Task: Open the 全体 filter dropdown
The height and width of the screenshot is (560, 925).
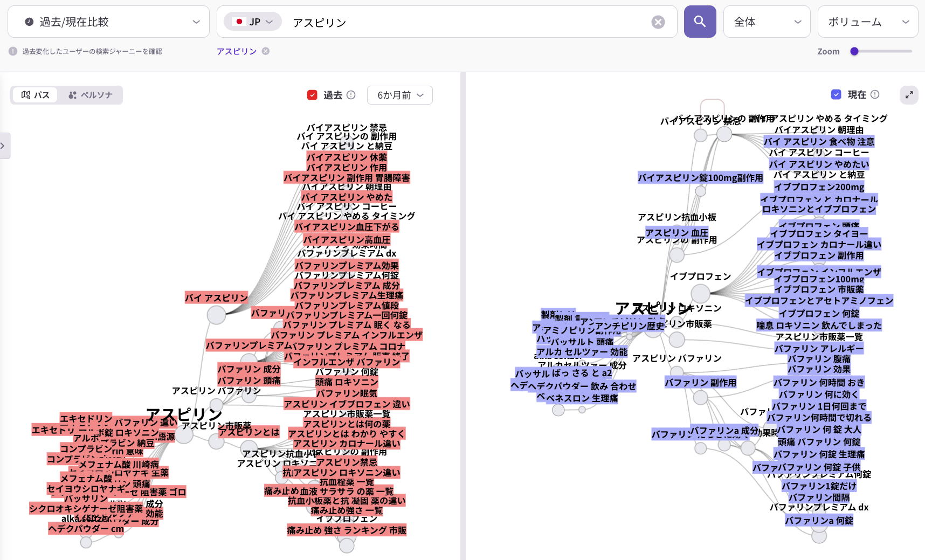Action: (767, 22)
